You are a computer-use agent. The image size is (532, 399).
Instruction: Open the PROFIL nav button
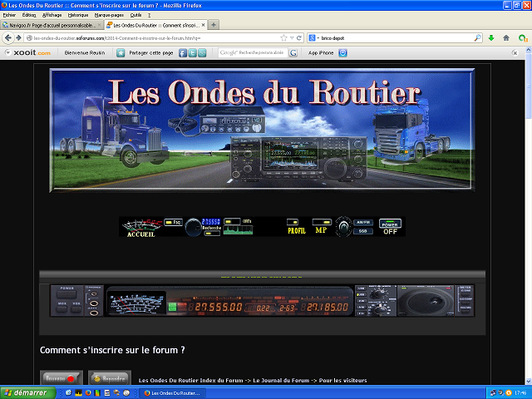pyautogui.click(x=297, y=228)
